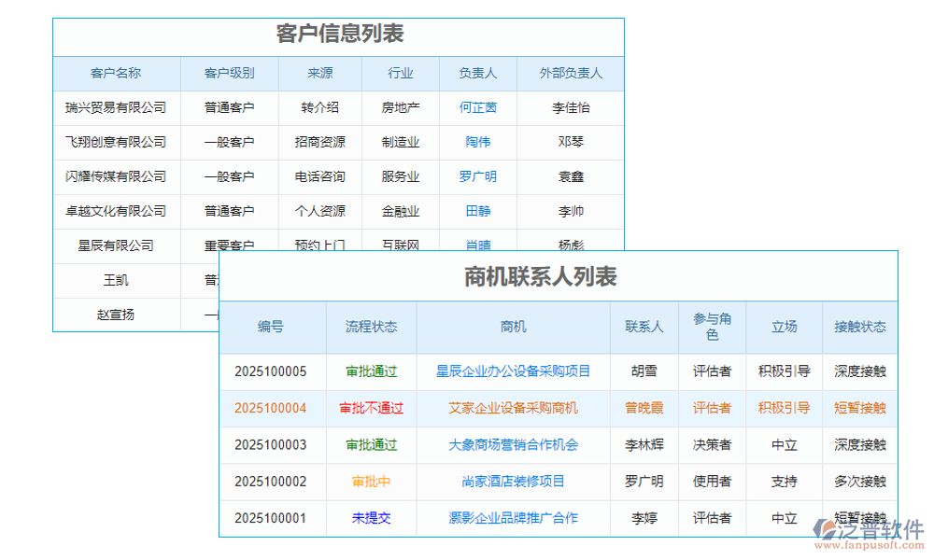Click the 接触状态 column header
Screen dimensions: 934x560
tap(858, 328)
